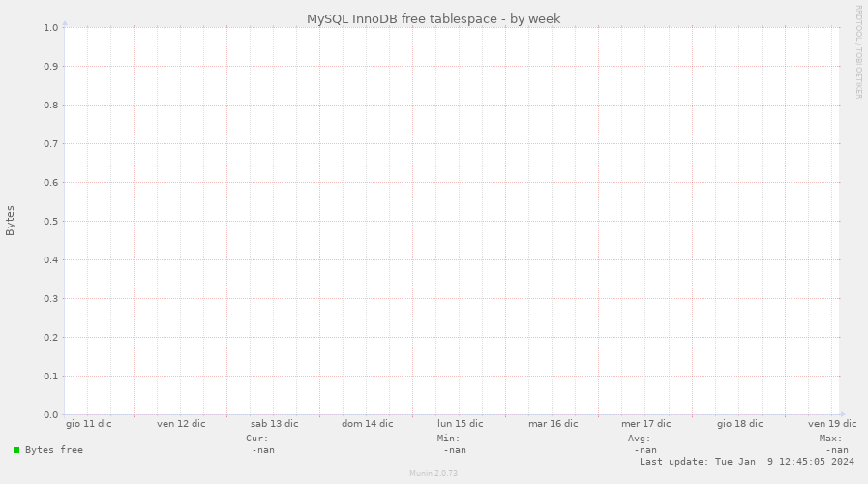Click the 'Avg:' statistic label
Image resolution: width=868 pixels, height=484 pixels.
(x=640, y=439)
